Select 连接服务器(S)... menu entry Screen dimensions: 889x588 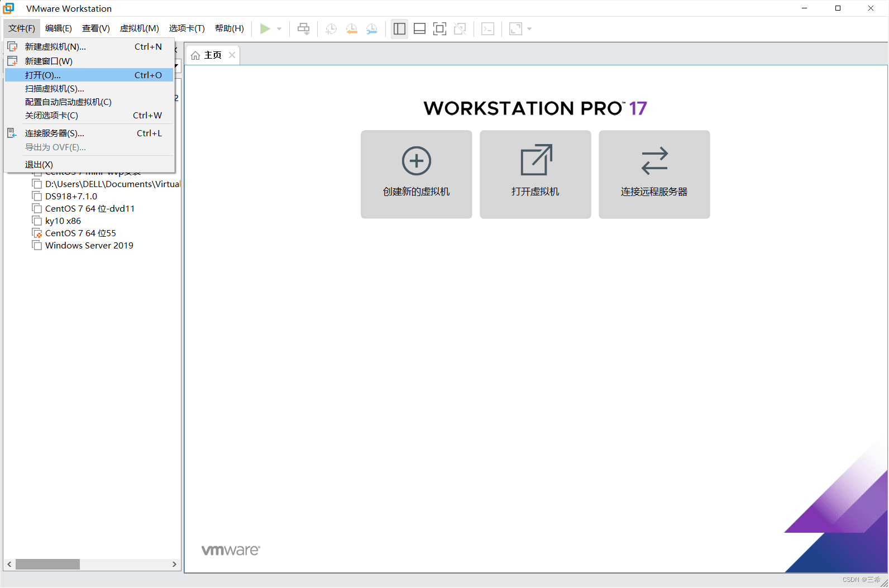89,133
